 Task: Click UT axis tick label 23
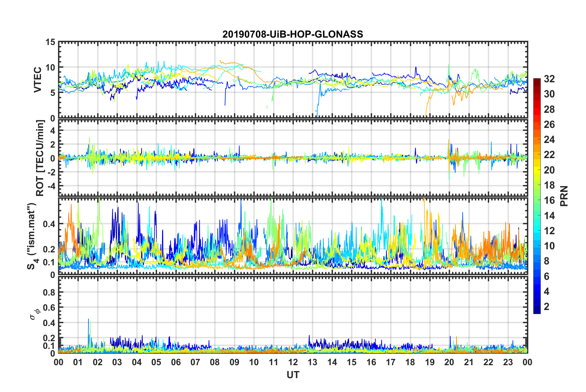click(x=508, y=362)
